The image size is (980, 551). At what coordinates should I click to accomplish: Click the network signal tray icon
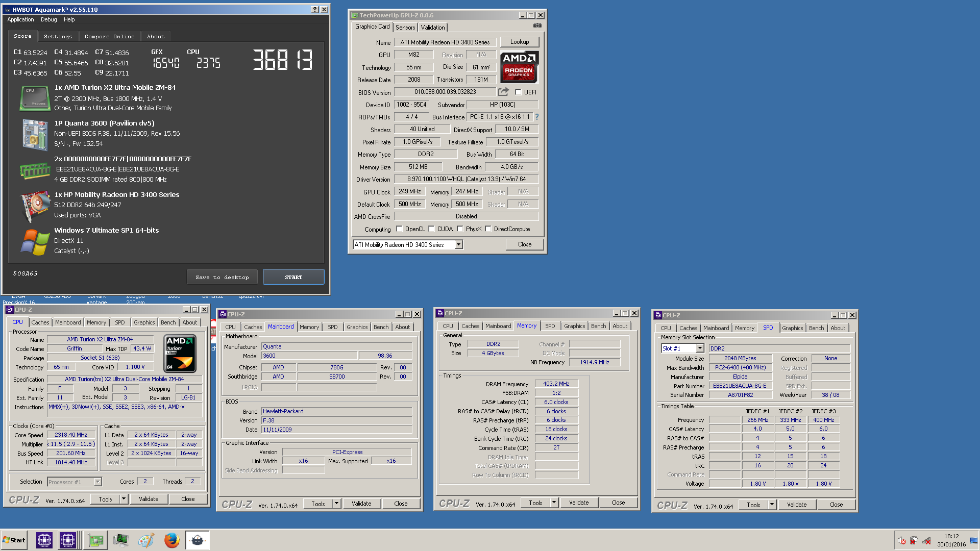coord(926,541)
